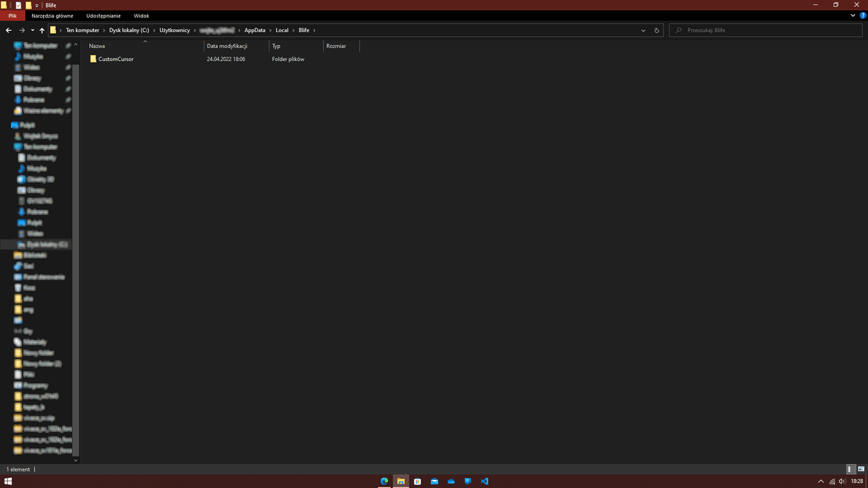This screenshot has width=868, height=488.
Task: Open the Recycle Bin (Kosz) in sidebar
Action: point(30,287)
